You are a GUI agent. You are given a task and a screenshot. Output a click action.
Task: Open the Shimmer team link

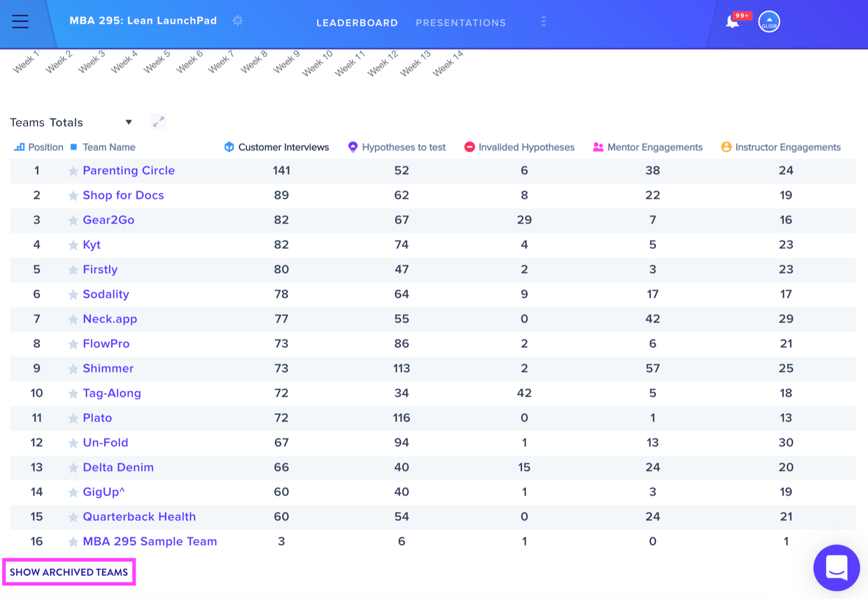[x=108, y=368]
